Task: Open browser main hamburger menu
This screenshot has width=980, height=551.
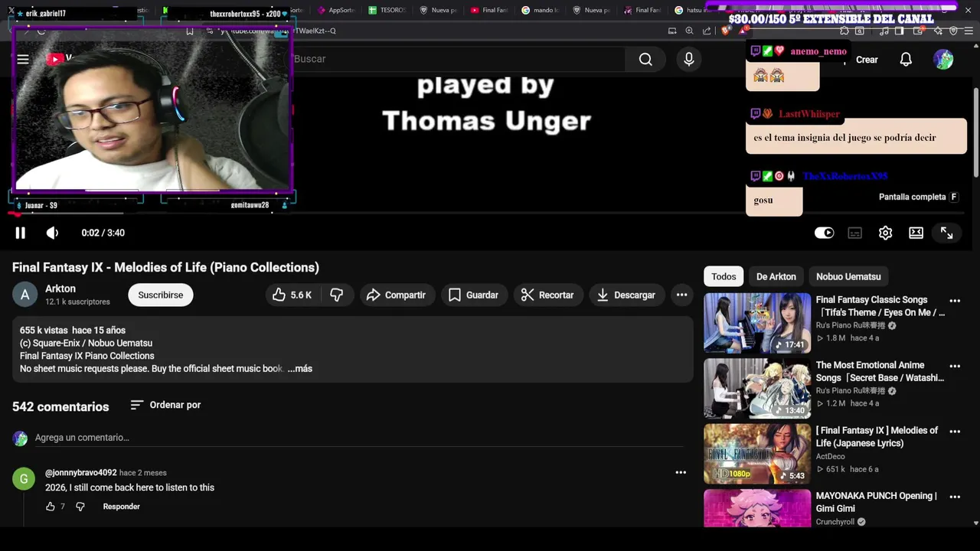Action: tap(969, 31)
